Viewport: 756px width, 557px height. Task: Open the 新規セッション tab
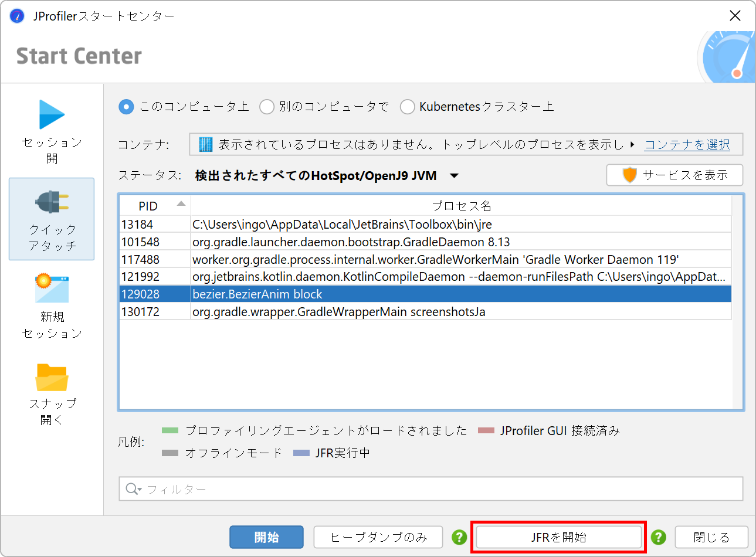coord(52,306)
